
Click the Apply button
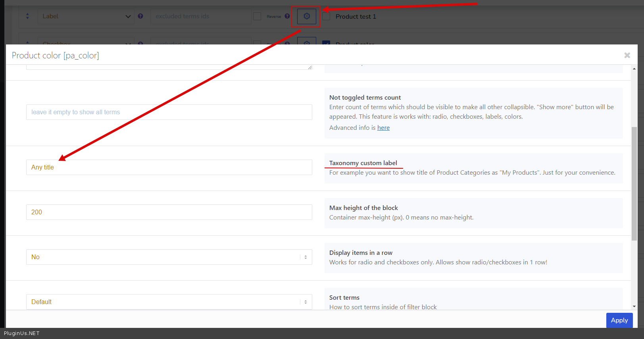[x=619, y=320]
